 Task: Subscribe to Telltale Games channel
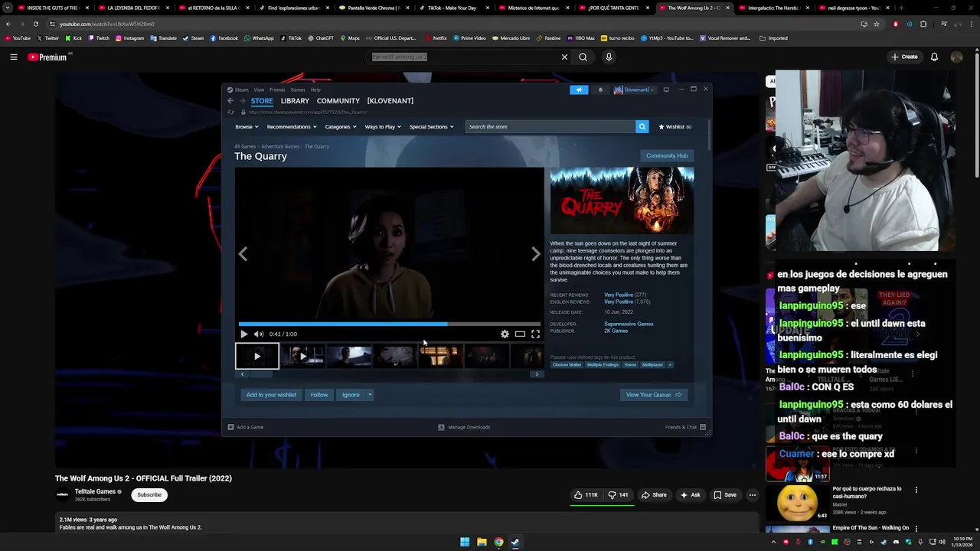click(x=149, y=495)
